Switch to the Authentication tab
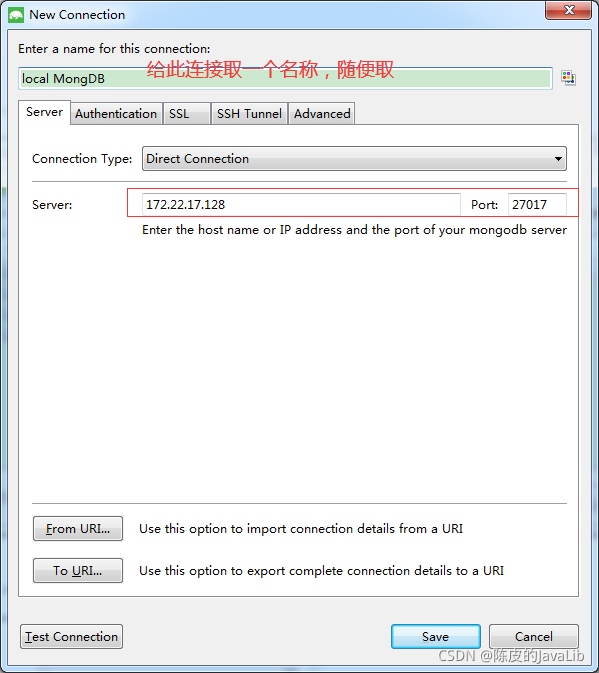599x673 pixels. (116, 114)
